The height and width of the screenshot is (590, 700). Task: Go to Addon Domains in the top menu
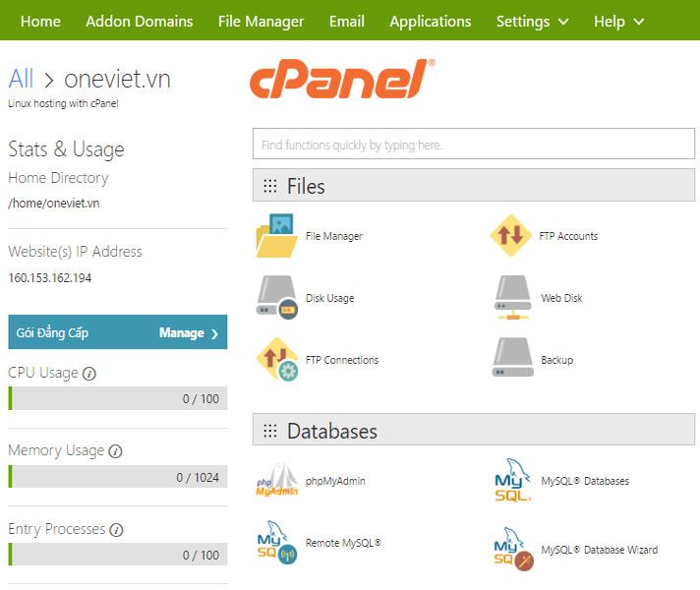click(139, 21)
